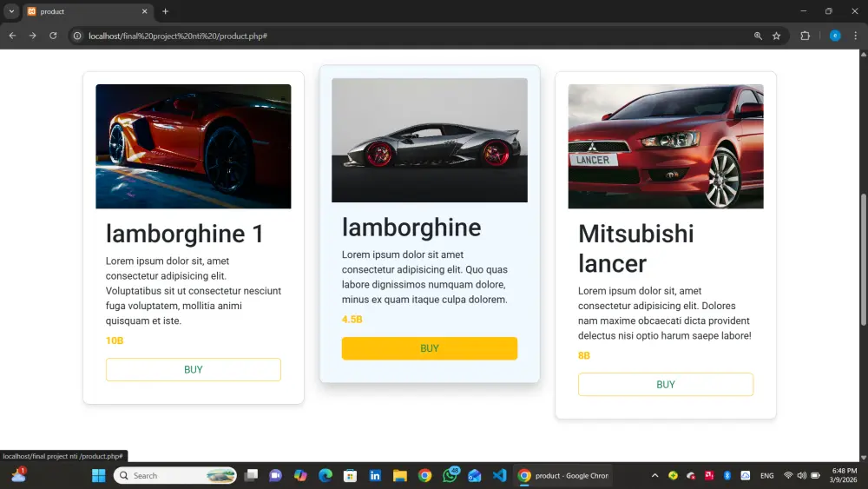
Task: Open the Bluetooth tray icon
Action: (727, 475)
